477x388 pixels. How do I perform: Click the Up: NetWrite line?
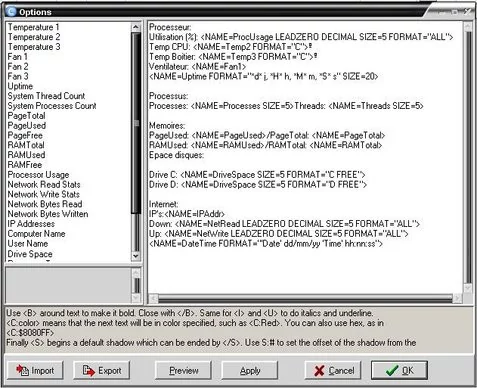click(278, 234)
